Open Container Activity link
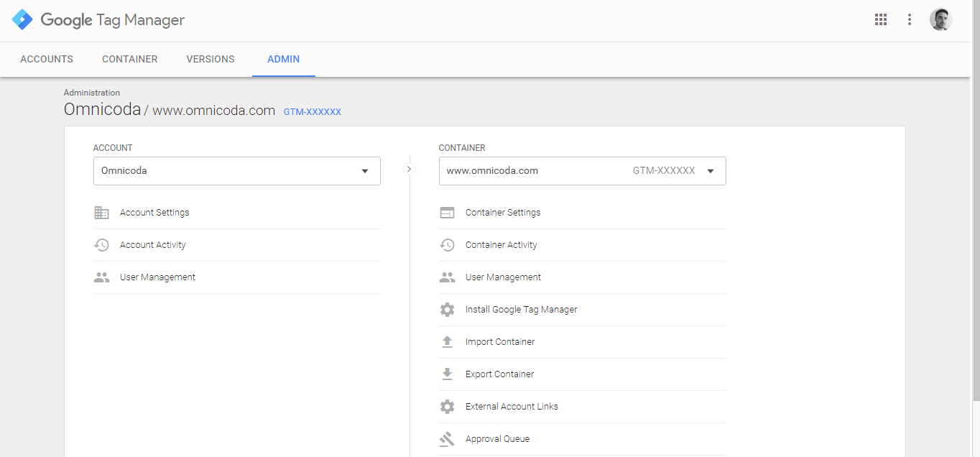Image resolution: width=980 pixels, height=457 pixels. (x=501, y=245)
